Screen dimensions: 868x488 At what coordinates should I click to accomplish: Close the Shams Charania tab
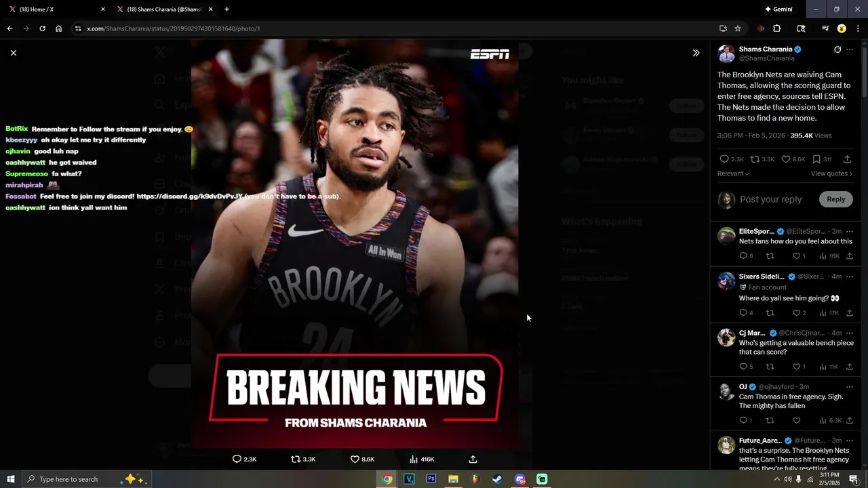coord(210,9)
